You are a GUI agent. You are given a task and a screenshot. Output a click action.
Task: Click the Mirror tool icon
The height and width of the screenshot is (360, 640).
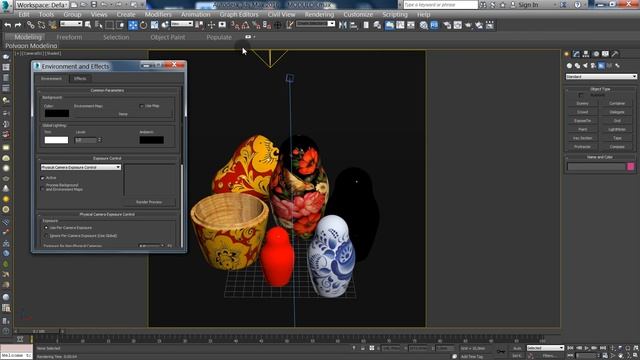click(343, 25)
